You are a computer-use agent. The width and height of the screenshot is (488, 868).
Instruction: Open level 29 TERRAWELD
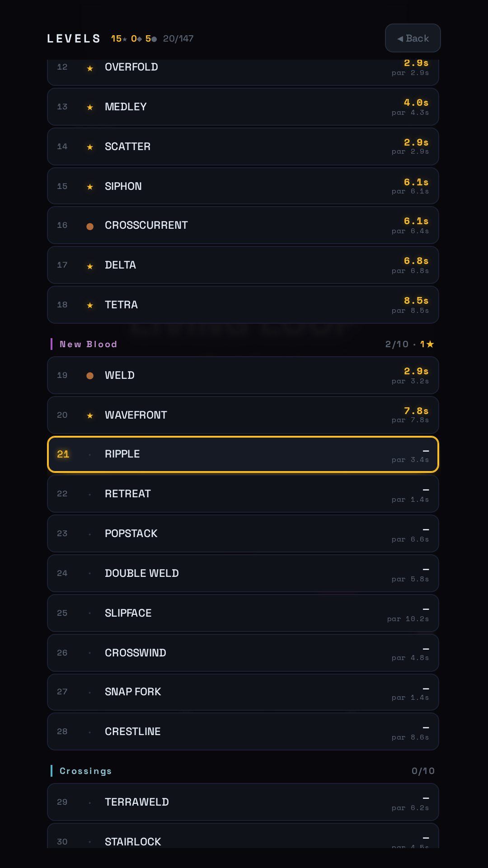[243, 802]
